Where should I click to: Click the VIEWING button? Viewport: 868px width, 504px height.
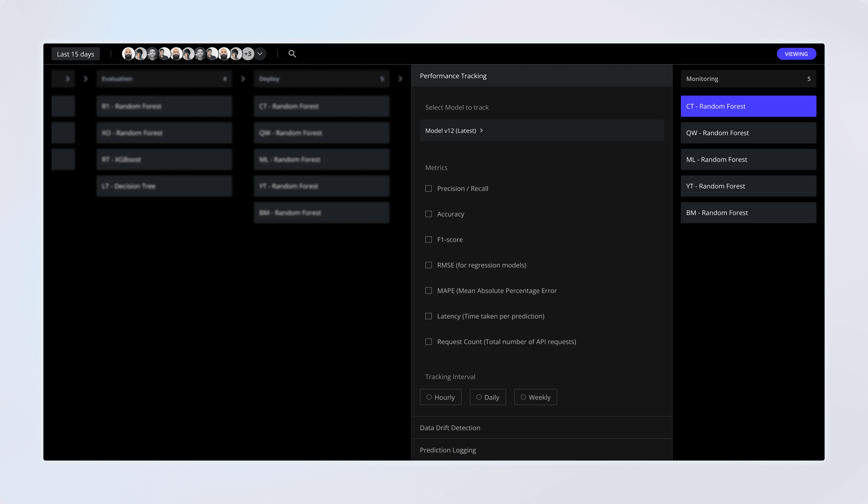tap(796, 54)
